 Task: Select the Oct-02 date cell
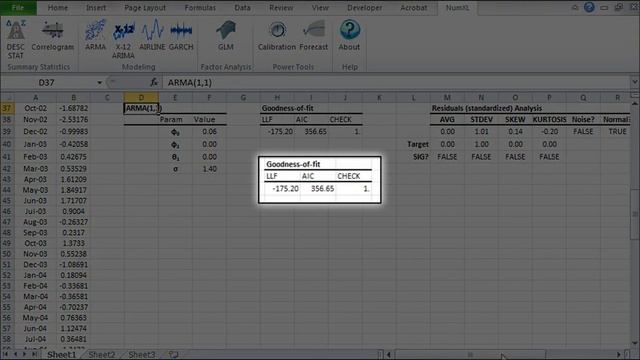point(36,108)
